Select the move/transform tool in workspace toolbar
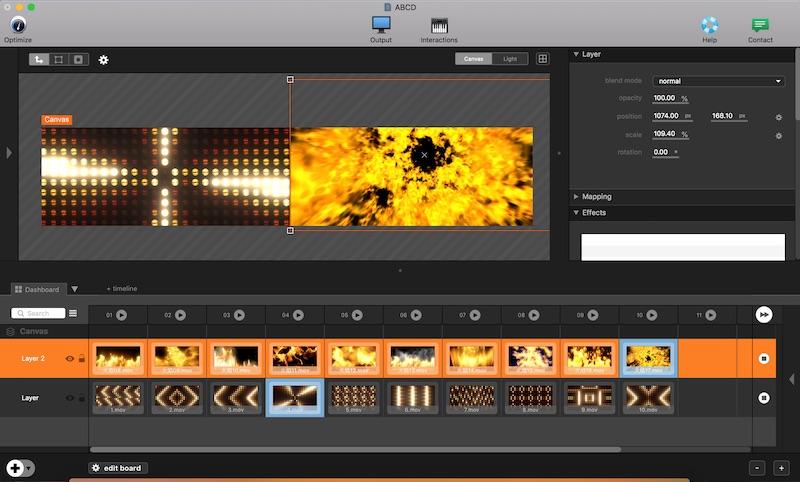Viewport: 800px width, 482px height. [x=39, y=60]
